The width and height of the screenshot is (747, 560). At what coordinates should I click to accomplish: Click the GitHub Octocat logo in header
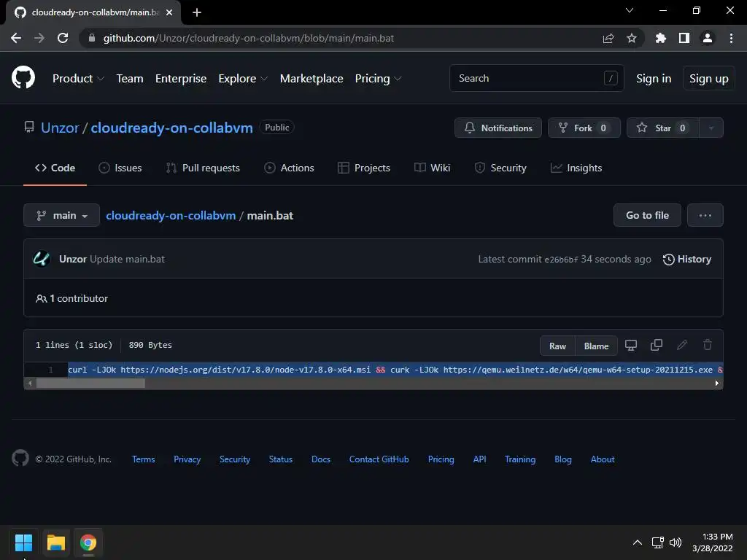pyautogui.click(x=23, y=78)
